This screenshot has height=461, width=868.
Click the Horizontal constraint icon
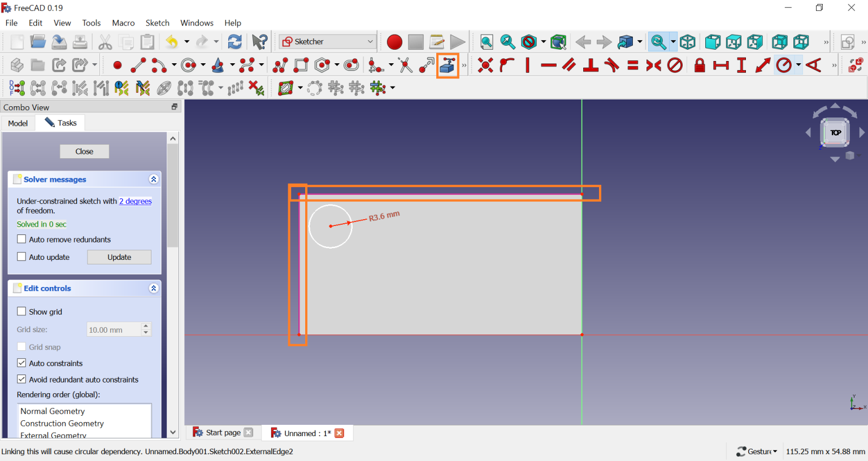[548, 66]
